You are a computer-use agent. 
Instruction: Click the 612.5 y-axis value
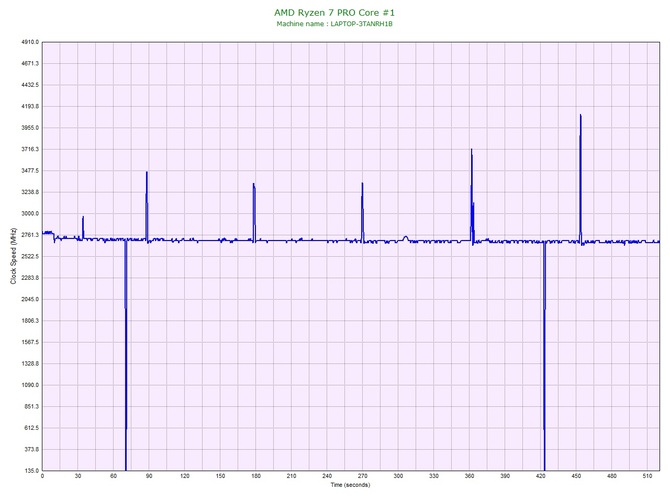click(31, 428)
